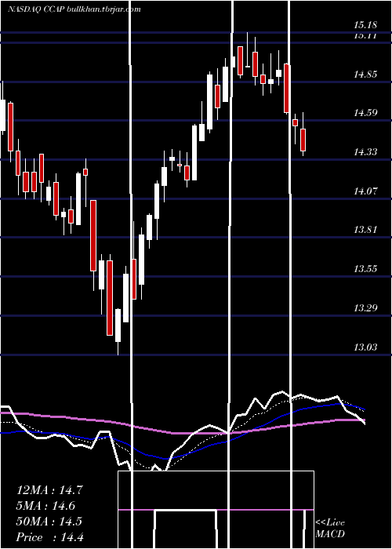Click the 14.59 price axis label

[365, 113]
